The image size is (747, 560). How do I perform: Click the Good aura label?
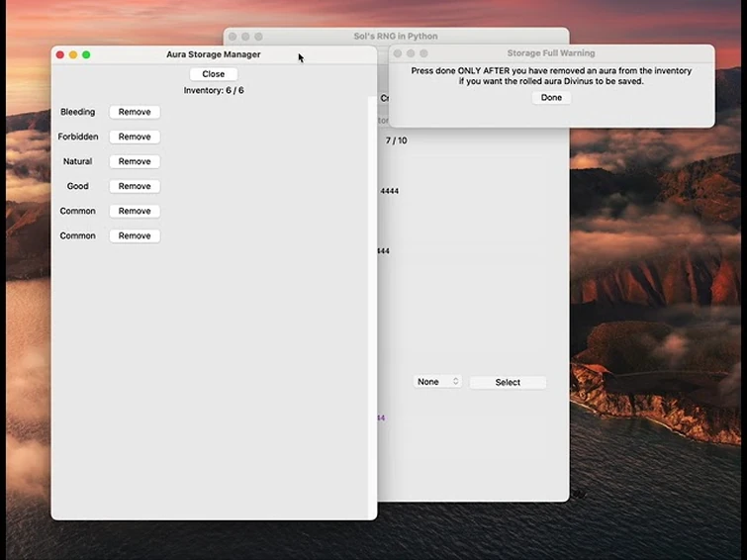pos(77,186)
